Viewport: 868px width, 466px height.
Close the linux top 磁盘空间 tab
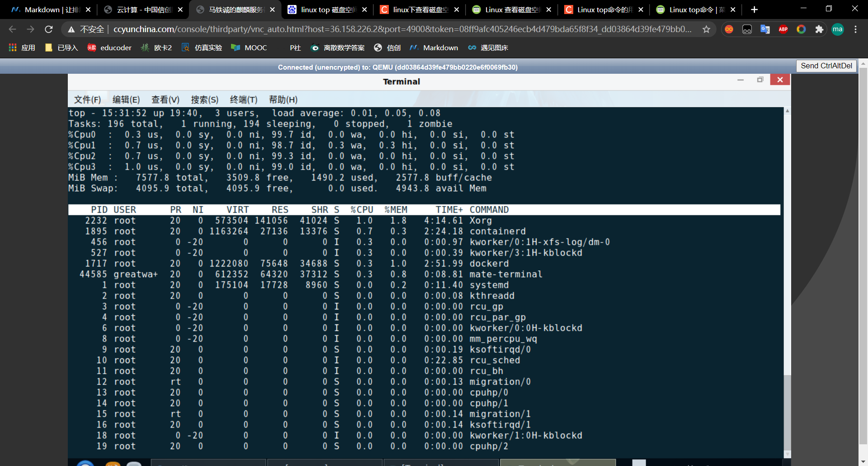tap(364, 10)
